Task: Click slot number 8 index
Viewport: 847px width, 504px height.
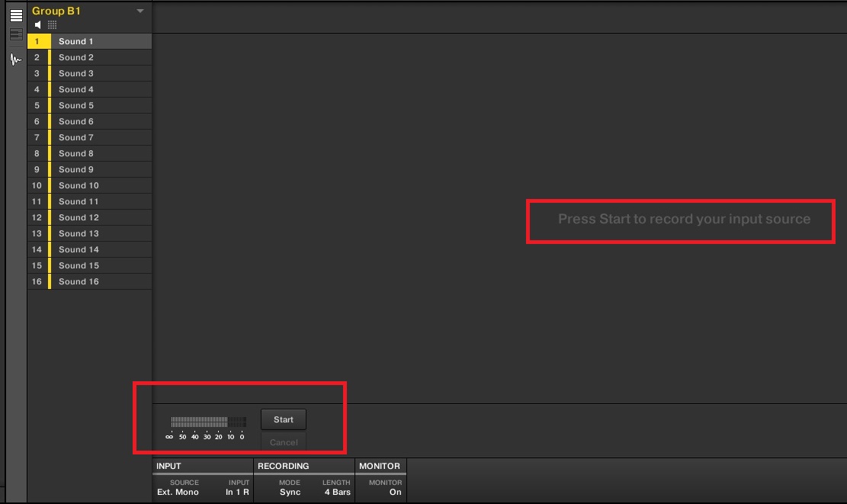Action: [37, 153]
